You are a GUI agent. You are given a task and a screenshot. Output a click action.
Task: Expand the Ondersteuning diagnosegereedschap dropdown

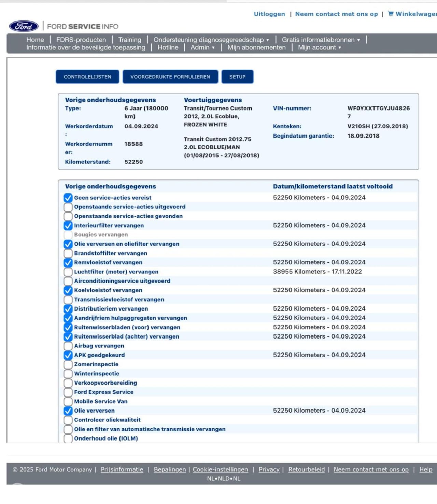[211, 40]
